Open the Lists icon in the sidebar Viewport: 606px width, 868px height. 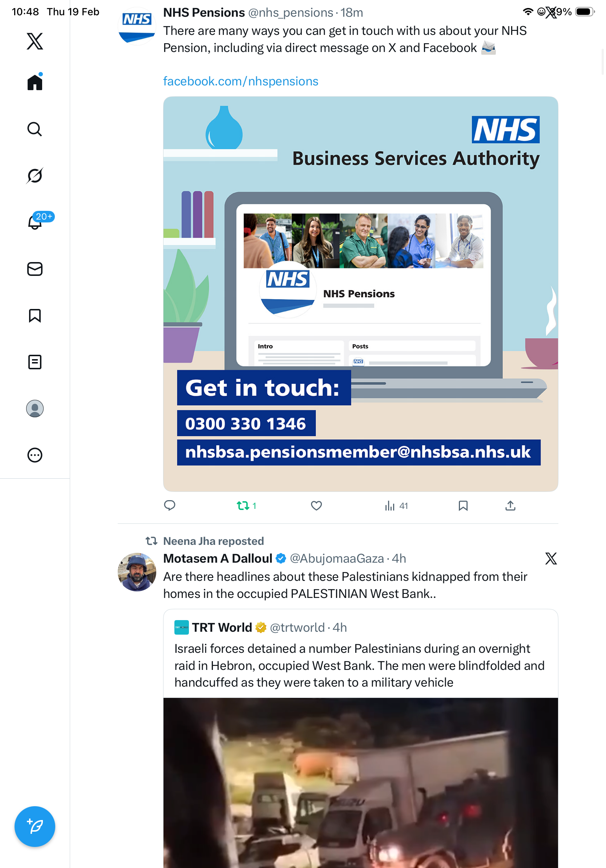tap(35, 362)
